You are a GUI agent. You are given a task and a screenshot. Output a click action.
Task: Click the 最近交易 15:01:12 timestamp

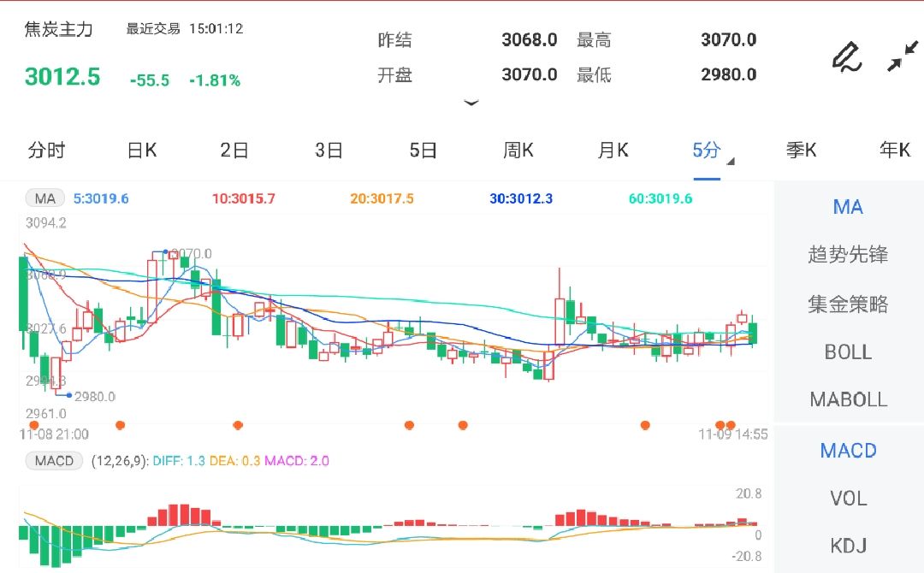pos(185,29)
